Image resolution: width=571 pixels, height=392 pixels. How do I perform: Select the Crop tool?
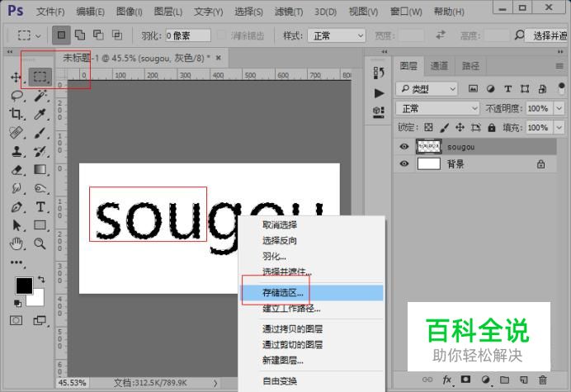(16, 114)
